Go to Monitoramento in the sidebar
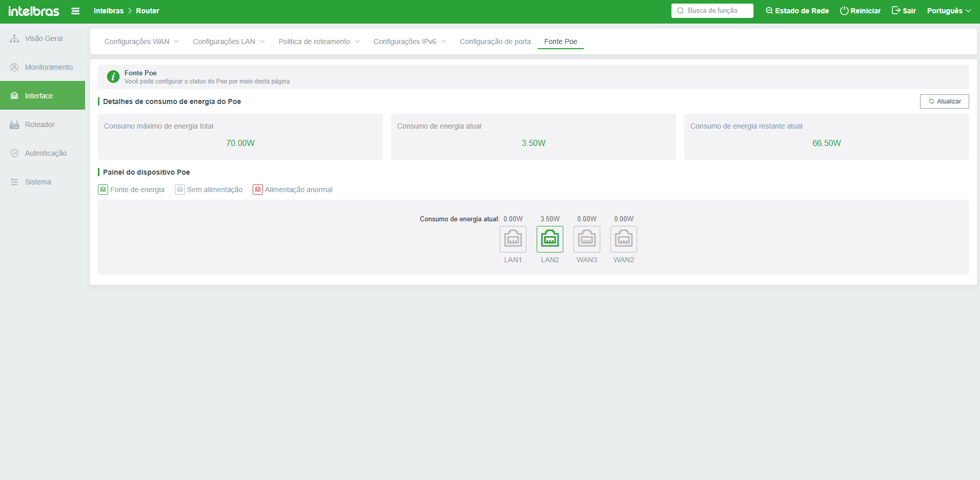This screenshot has width=980, height=480. pyautogui.click(x=49, y=67)
